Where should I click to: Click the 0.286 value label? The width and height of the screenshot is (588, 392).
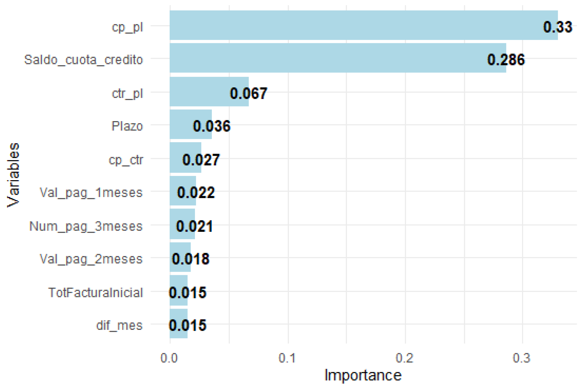506,60
